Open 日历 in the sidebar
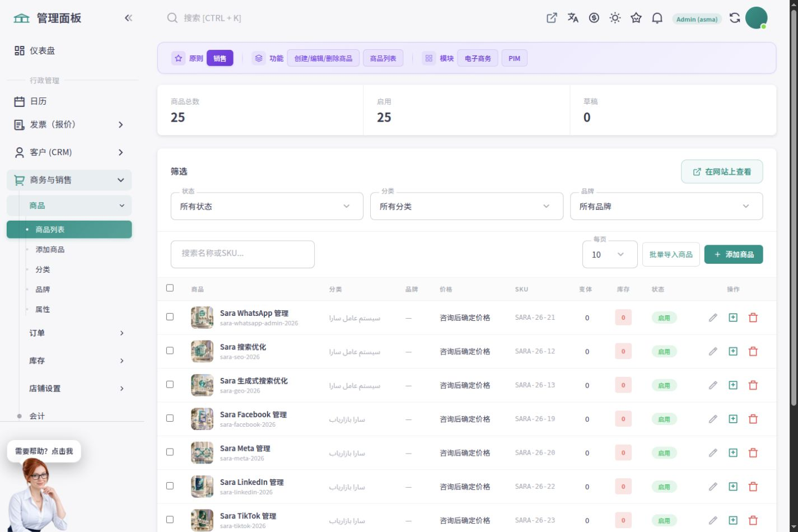798x532 pixels. pyautogui.click(x=69, y=101)
